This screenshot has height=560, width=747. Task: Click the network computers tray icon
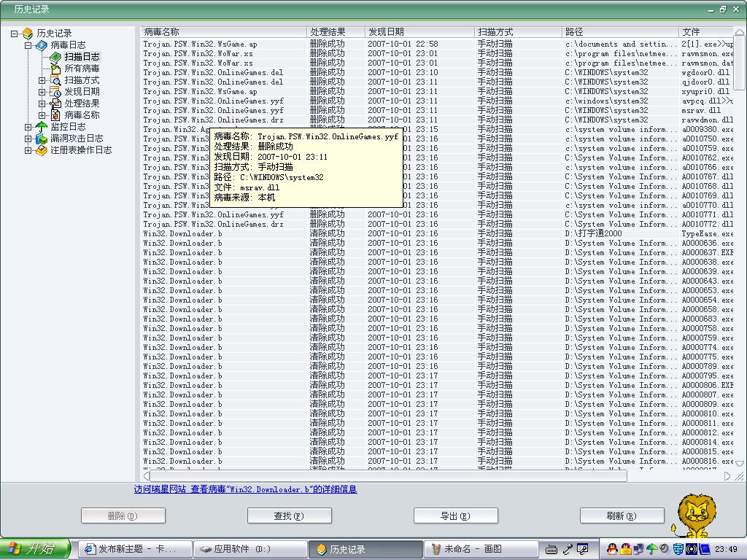(x=638, y=549)
